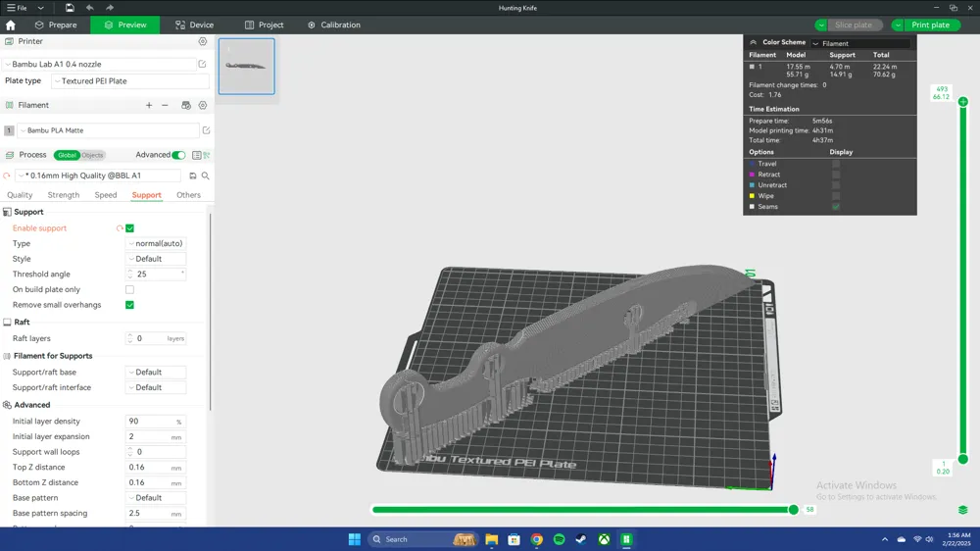Toggle the Advanced switch
Screen dimensions: 980x551
178,155
